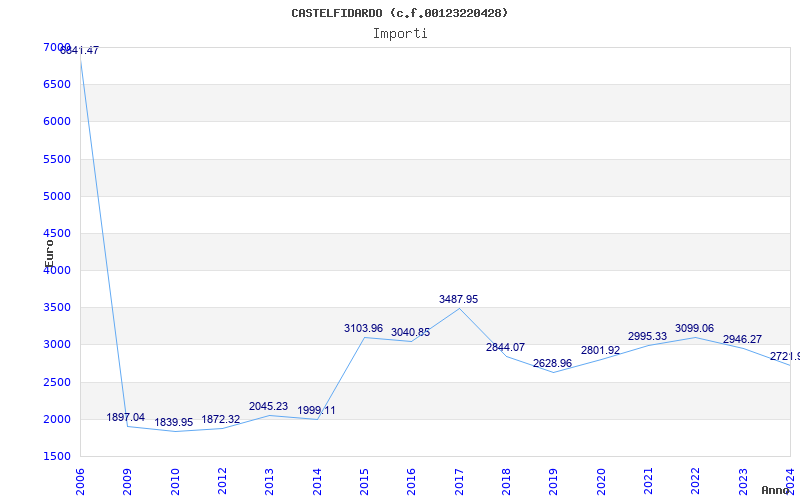Select data label 2628.96 for 2019
This screenshot has height=500, width=800.
coord(553,363)
